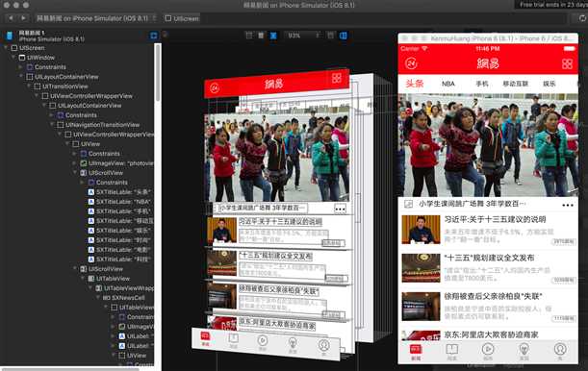Image resolution: width=588 pixels, height=371 pixels.
Task: Collapse the UITableView node arrow
Action: [83, 279]
